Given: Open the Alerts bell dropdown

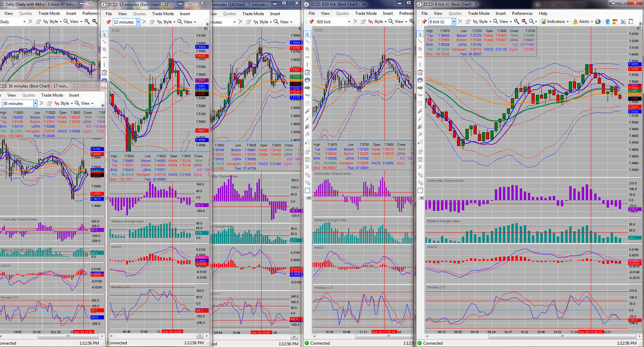Looking at the screenshot, I should click(583, 22).
